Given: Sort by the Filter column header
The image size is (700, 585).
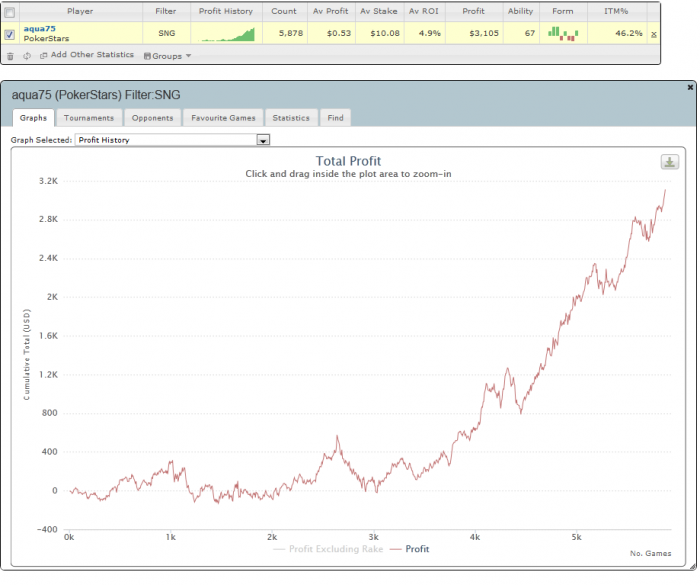Looking at the screenshot, I should coord(166,11).
